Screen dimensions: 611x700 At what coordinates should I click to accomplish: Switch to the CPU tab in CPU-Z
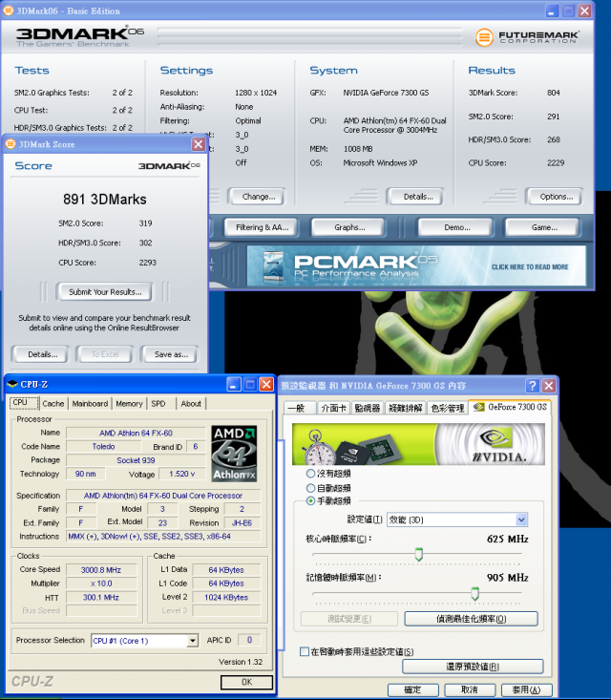[24, 403]
